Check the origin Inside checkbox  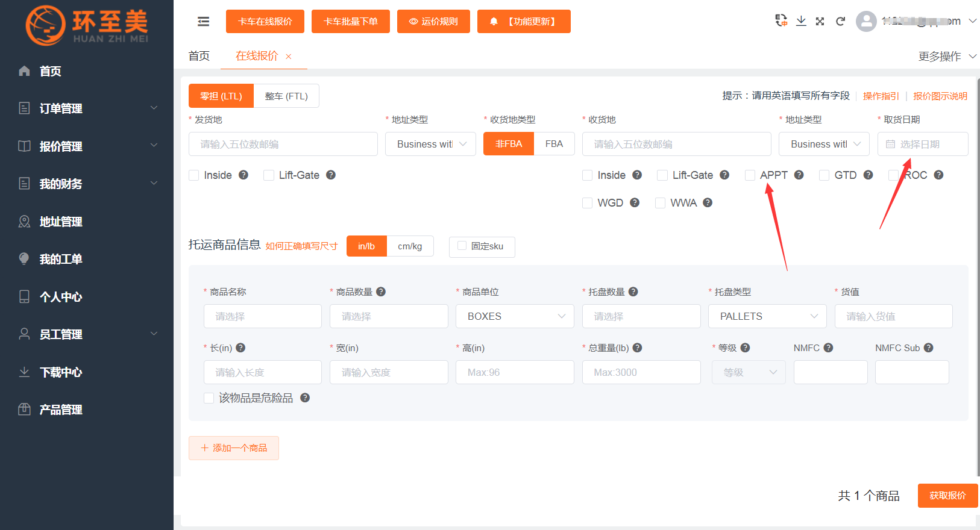[194, 175]
